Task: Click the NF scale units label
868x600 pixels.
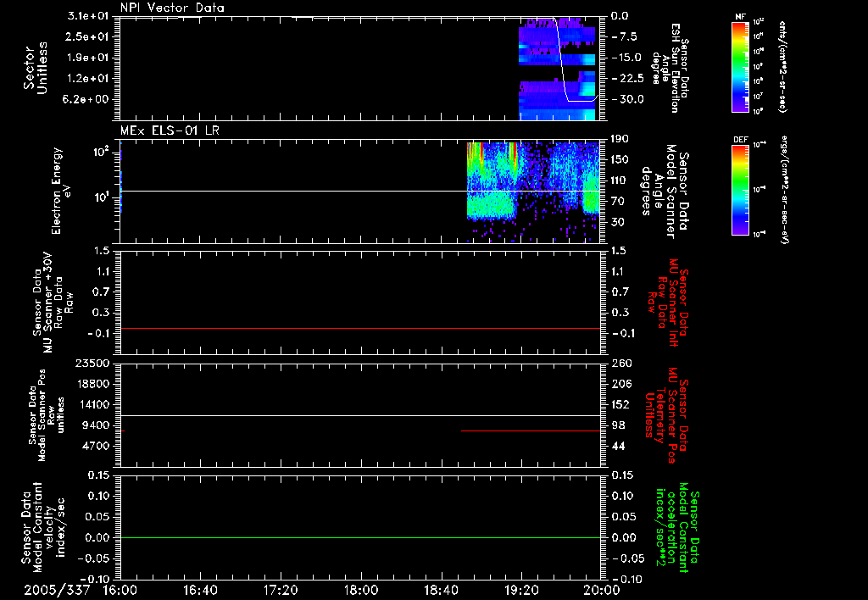Action: (x=782, y=66)
